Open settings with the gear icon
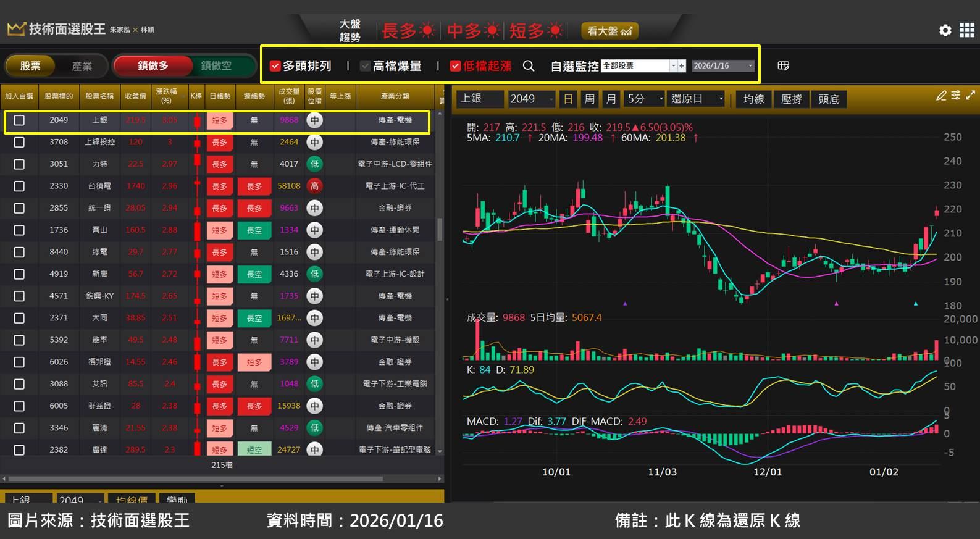The width and height of the screenshot is (980, 539). (945, 30)
